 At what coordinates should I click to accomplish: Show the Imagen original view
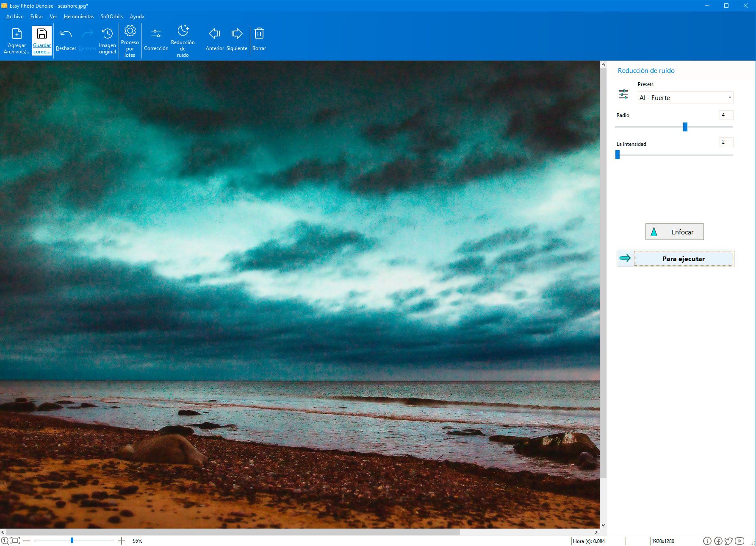[x=107, y=33]
